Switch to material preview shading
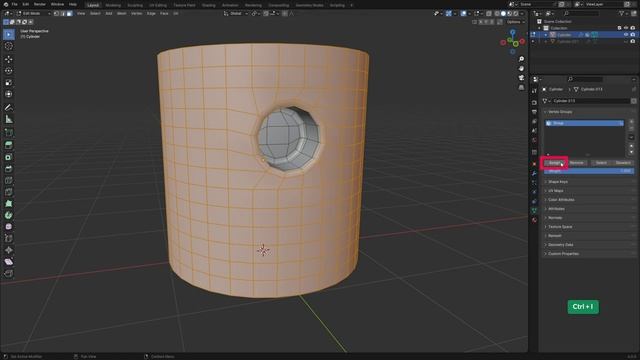The width and height of the screenshot is (640, 360). click(509, 13)
